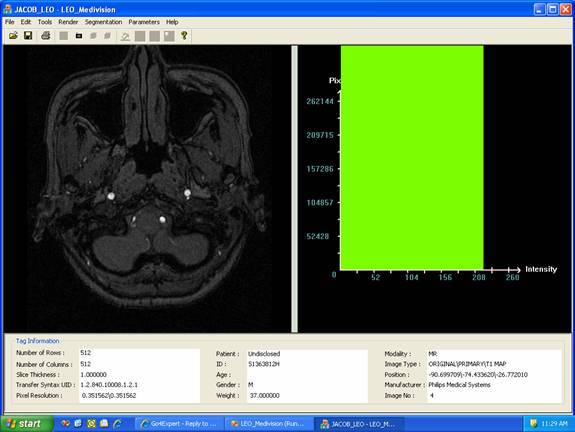Open the File menu
This screenshot has width=575, height=432.
[x=9, y=22]
